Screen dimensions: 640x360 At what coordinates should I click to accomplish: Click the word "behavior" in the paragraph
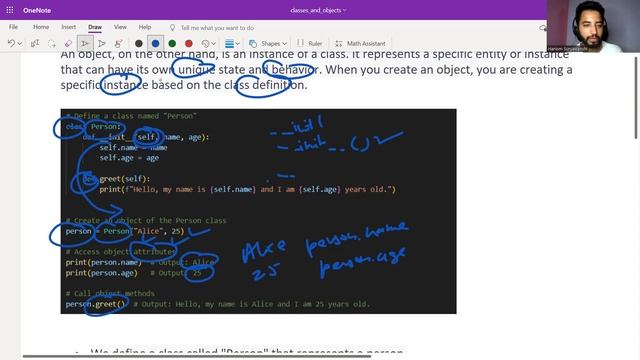coord(294,70)
